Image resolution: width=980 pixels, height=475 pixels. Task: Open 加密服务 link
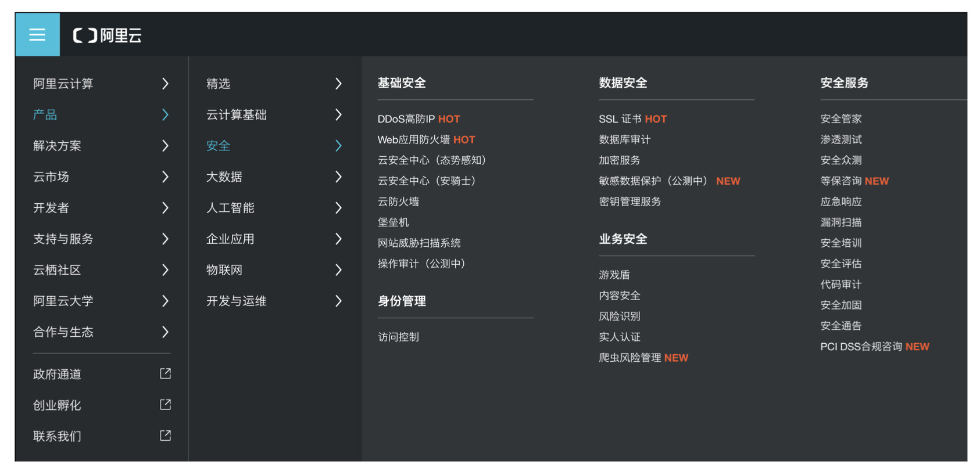620,160
